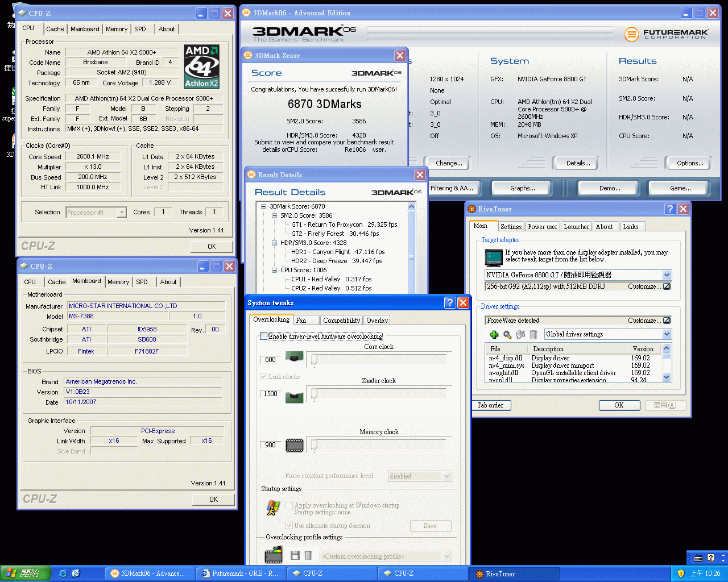Click the help question-mark in RivaTuner title bar
The height and width of the screenshot is (582, 728).
(670, 209)
